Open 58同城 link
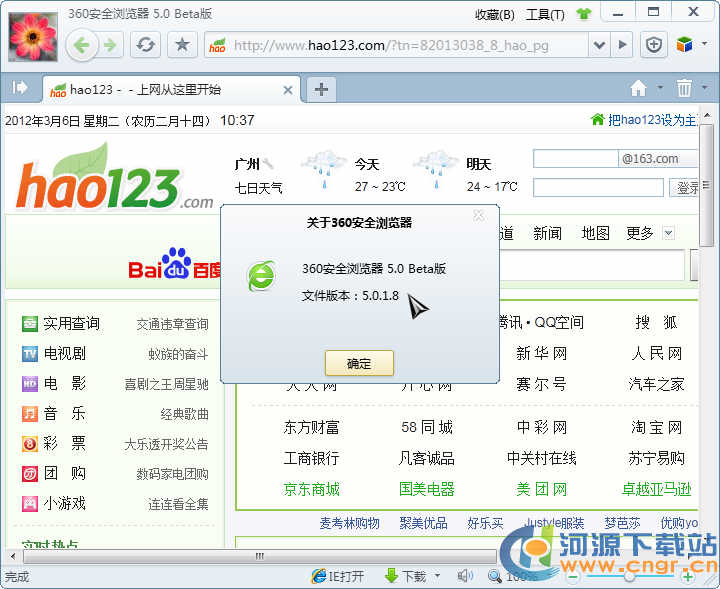The image size is (720, 589). pyautogui.click(x=427, y=427)
